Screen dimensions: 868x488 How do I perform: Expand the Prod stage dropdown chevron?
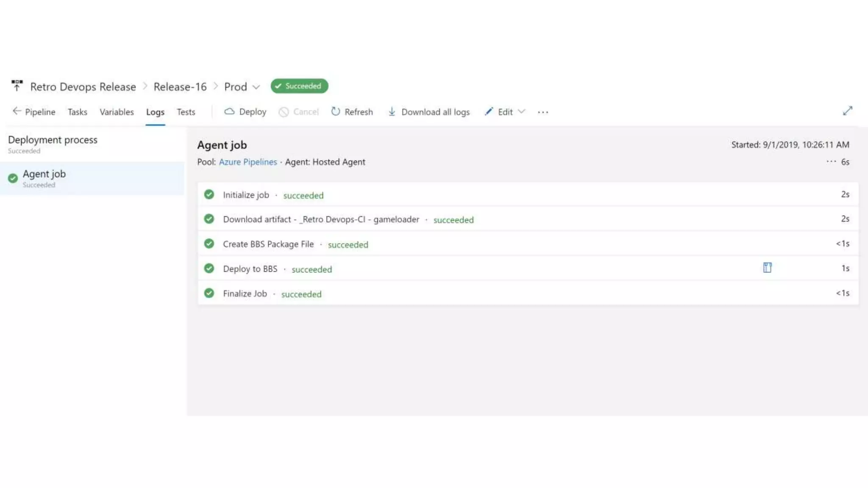(256, 87)
